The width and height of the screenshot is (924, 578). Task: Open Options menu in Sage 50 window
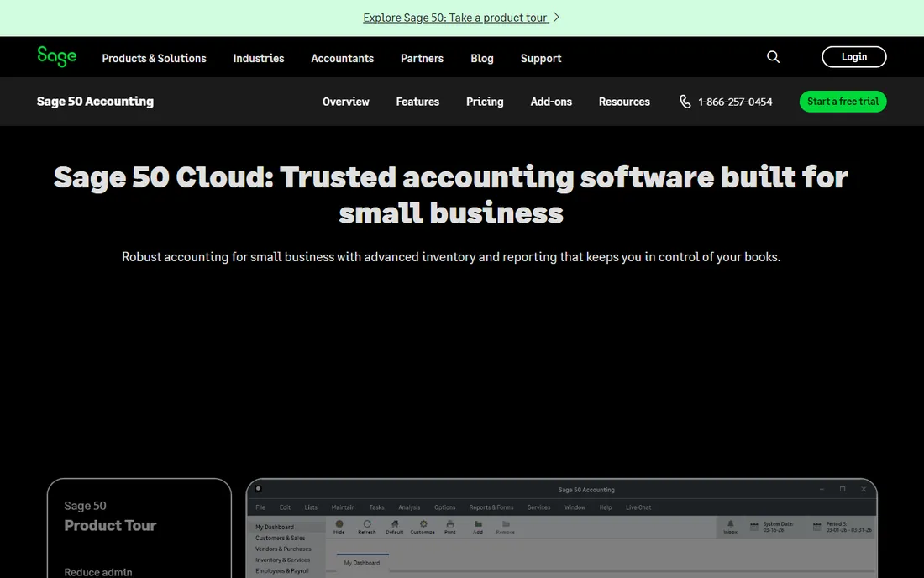[x=445, y=507]
